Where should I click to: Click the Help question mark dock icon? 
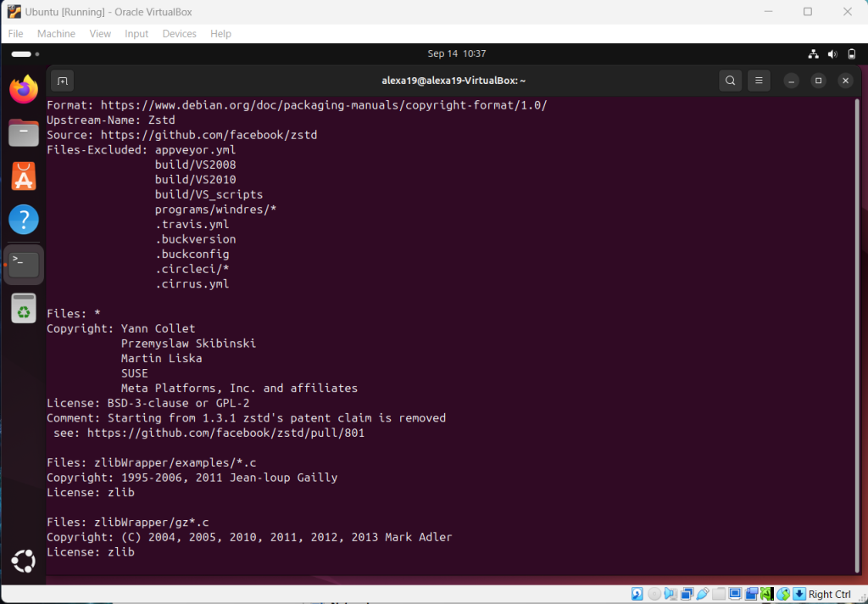[x=24, y=220]
